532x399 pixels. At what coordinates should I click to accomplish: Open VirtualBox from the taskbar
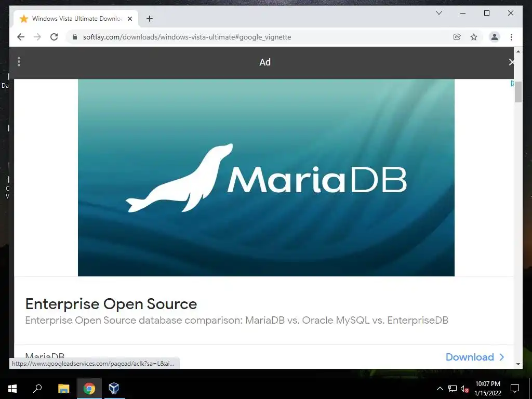[x=114, y=389]
